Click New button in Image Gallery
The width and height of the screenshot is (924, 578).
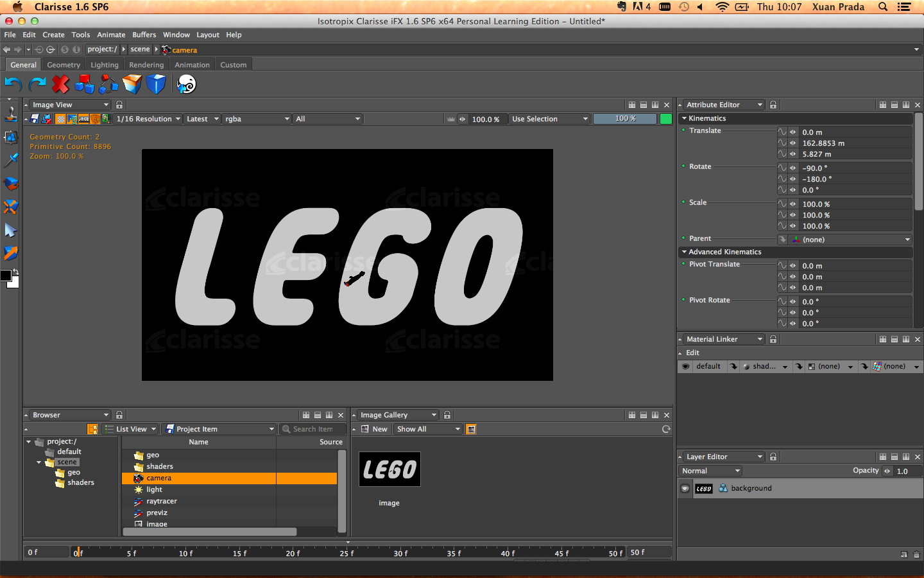click(374, 429)
